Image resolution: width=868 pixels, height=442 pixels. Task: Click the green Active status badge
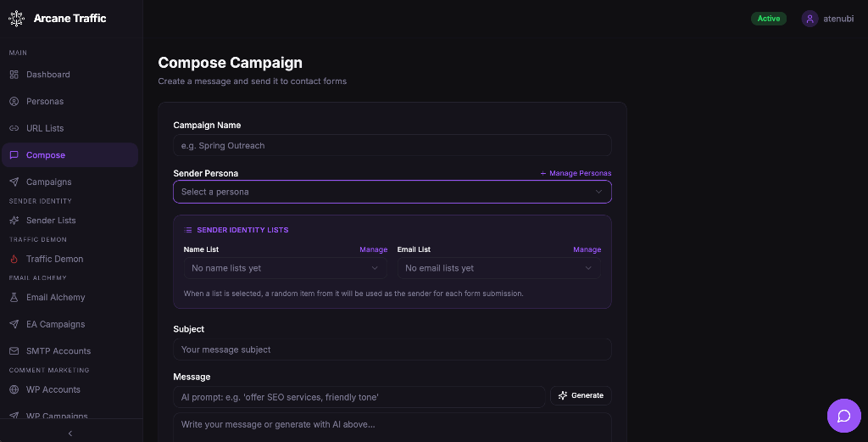768,19
